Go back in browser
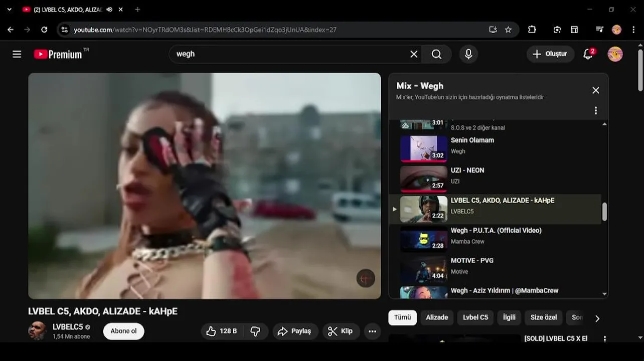The height and width of the screenshot is (361, 644). coord(11,30)
